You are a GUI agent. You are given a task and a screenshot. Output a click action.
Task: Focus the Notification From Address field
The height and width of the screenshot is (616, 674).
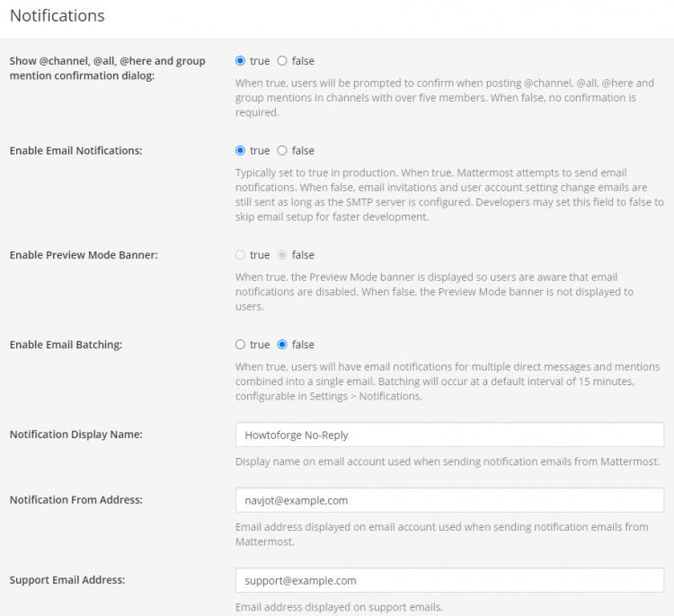[449, 500]
